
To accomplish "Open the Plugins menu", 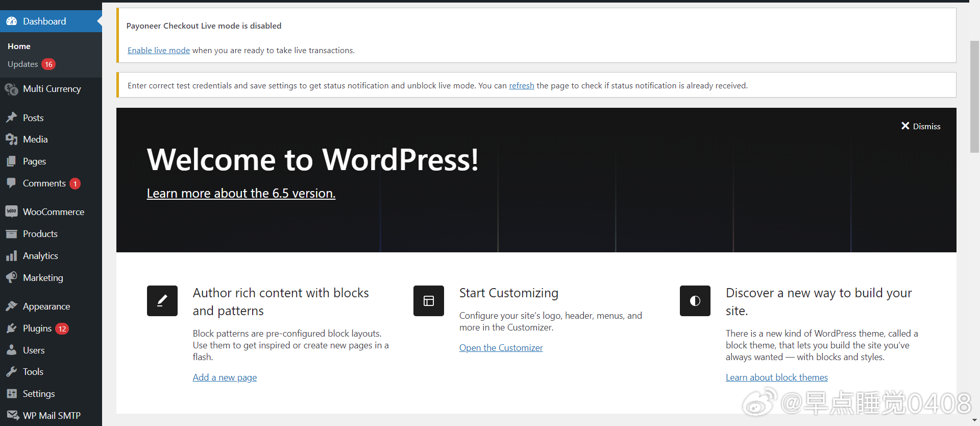I will [51, 328].
